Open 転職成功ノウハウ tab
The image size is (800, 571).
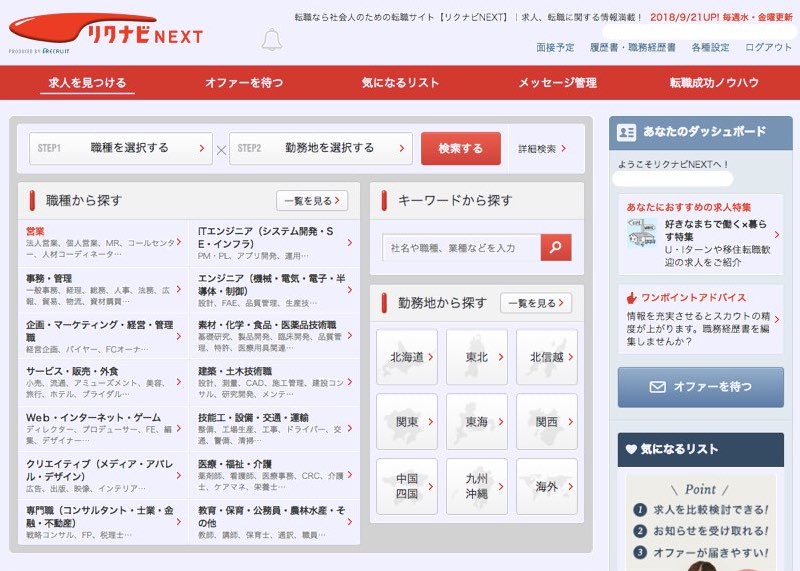[x=714, y=83]
